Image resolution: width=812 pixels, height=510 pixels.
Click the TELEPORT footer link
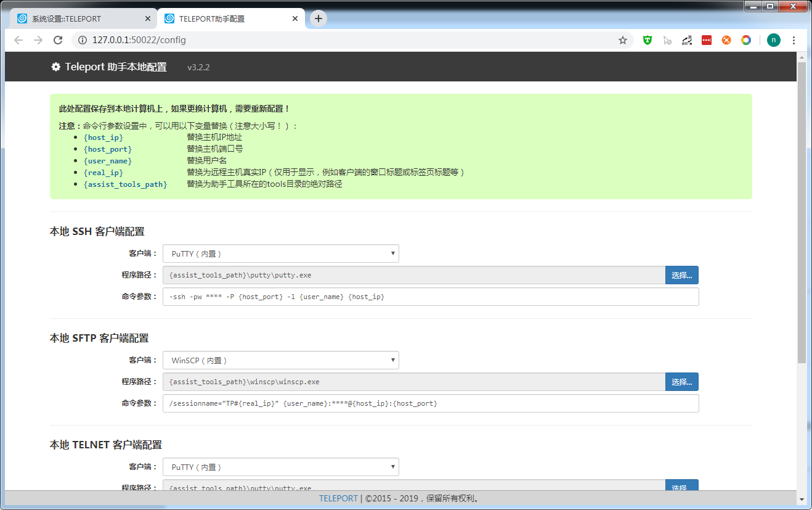(x=338, y=498)
